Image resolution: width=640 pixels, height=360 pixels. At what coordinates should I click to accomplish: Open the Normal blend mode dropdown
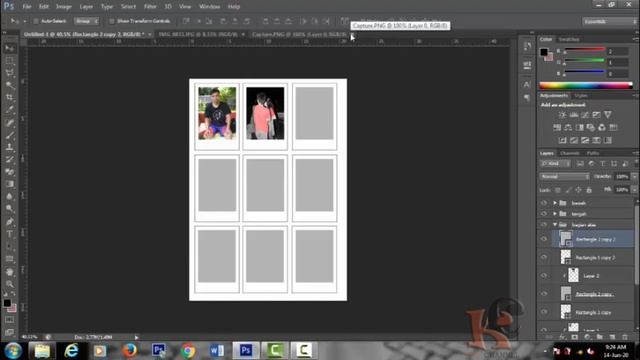pyautogui.click(x=564, y=177)
